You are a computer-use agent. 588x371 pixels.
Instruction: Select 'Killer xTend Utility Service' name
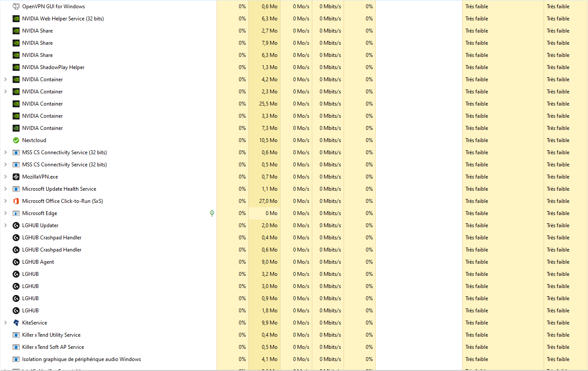coord(51,335)
